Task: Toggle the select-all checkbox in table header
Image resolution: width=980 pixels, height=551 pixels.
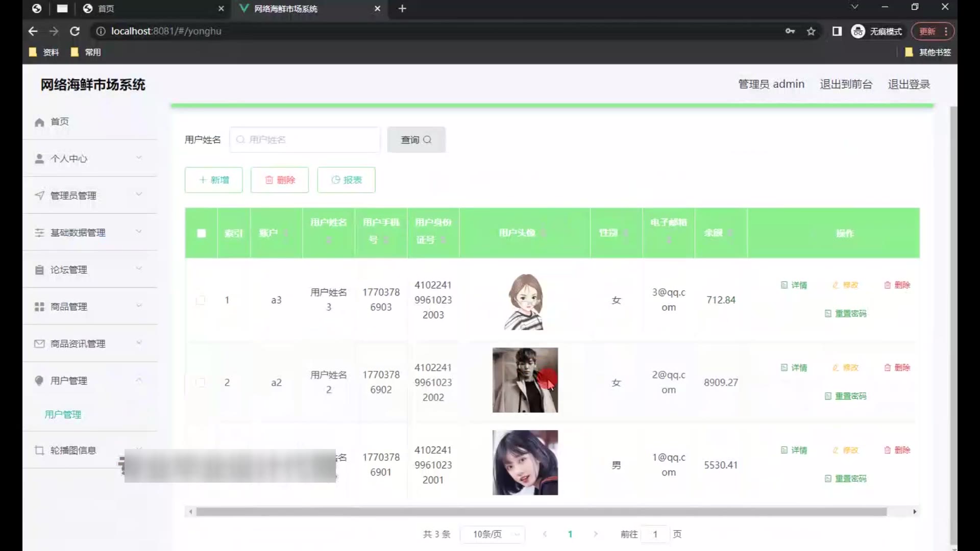Action: (202, 233)
